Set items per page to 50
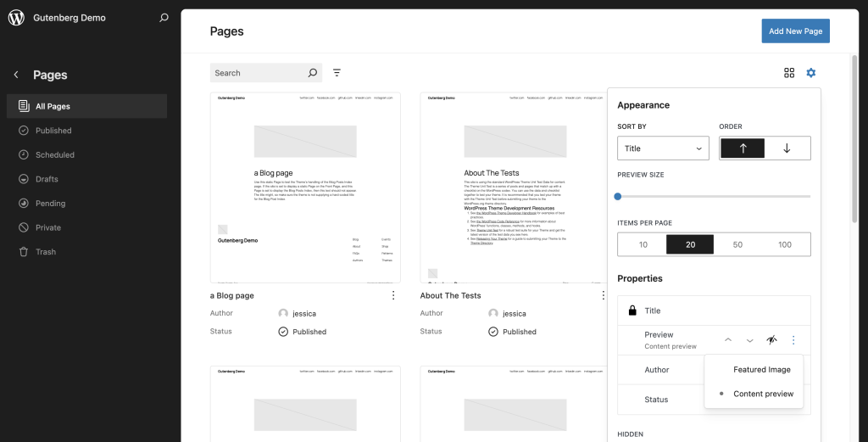 [737, 244]
